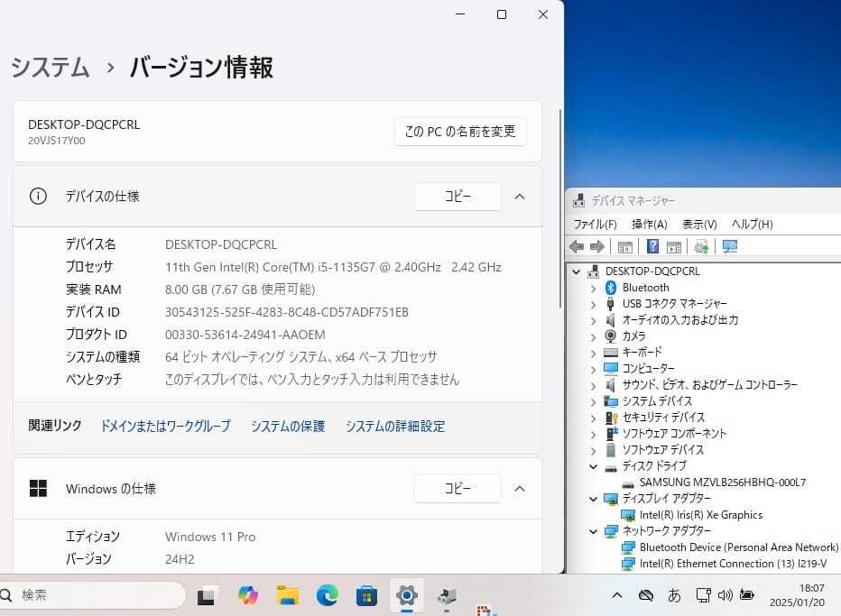This screenshot has height=616, width=841.
Task: Select DESKTOP-DQCPCRL root node in Device Manager
Action: point(652,271)
